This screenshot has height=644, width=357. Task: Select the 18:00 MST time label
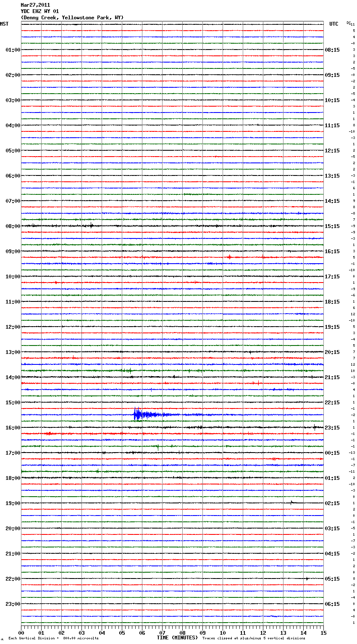click(13, 478)
